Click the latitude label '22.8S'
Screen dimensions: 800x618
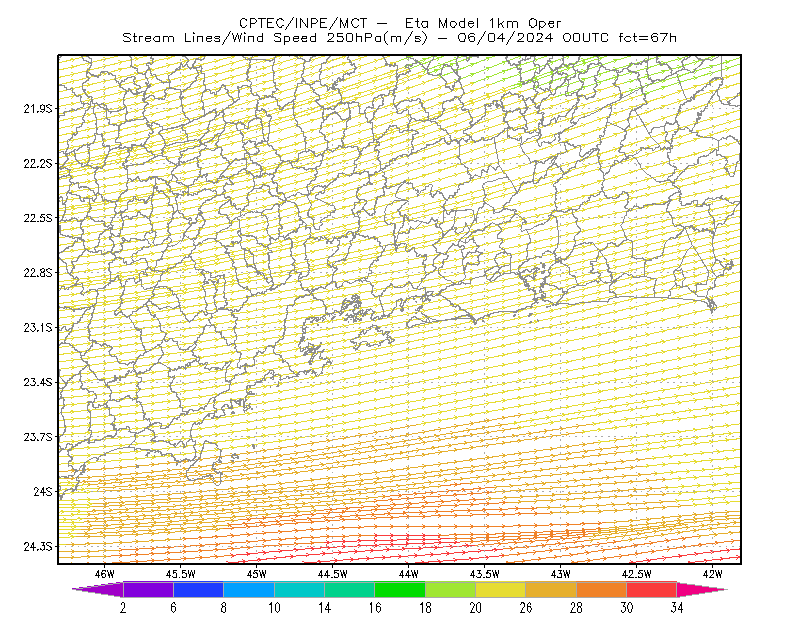(x=38, y=273)
